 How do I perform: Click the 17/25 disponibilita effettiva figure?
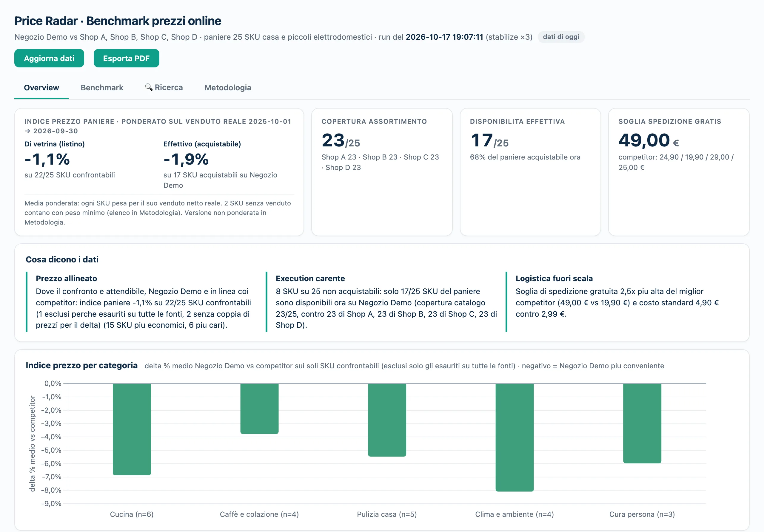[x=489, y=140]
